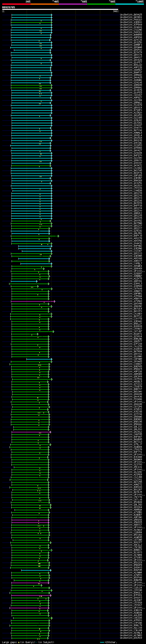The image size is (146, 644).
Task: Select hit label UniRef100_Q8VX74
Action: (131, 55)
